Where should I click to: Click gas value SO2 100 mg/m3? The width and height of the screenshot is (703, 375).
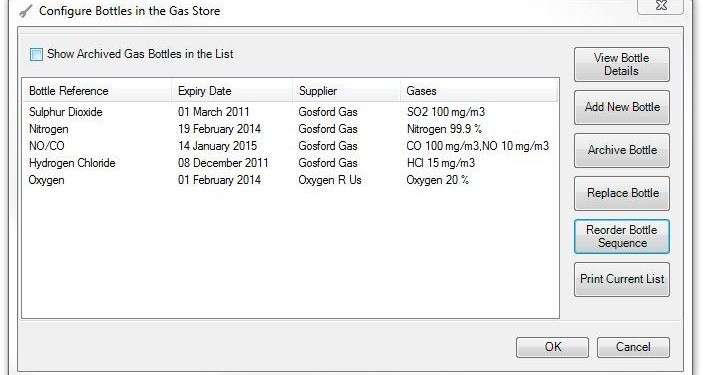(x=446, y=112)
